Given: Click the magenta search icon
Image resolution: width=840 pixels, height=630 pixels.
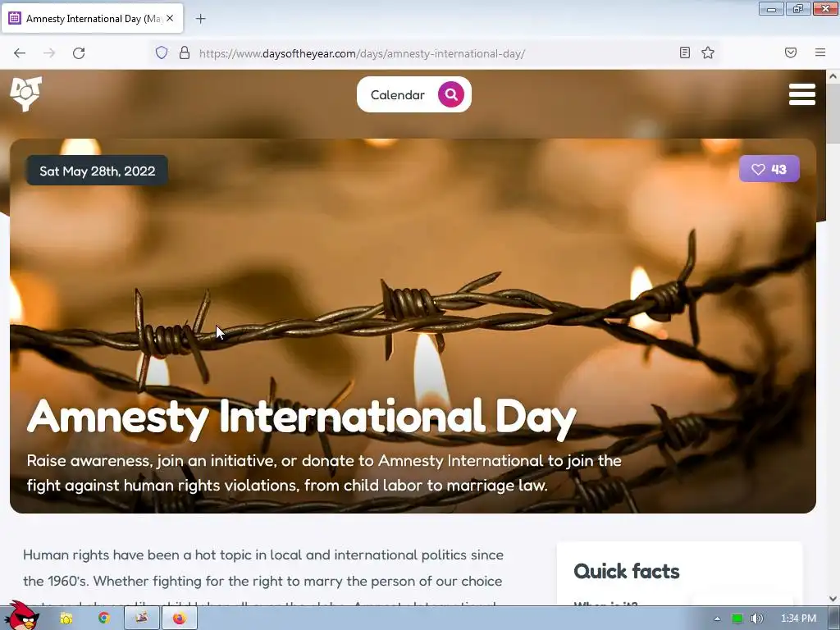Looking at the screenshot, I should (451, 95).
